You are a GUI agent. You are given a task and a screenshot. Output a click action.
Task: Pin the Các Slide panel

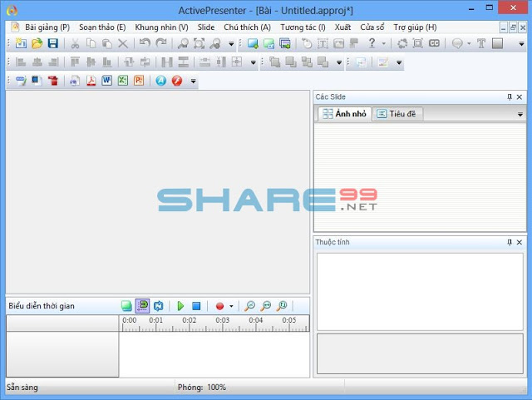point(510,97)
